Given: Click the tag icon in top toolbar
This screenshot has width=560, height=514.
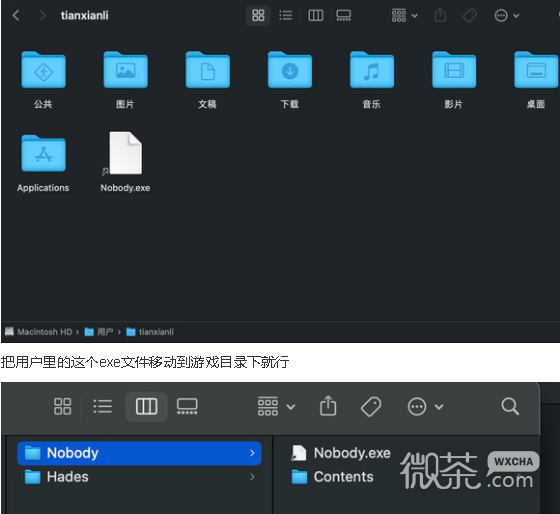Looking at the screenshot, I should coord(469,15).
